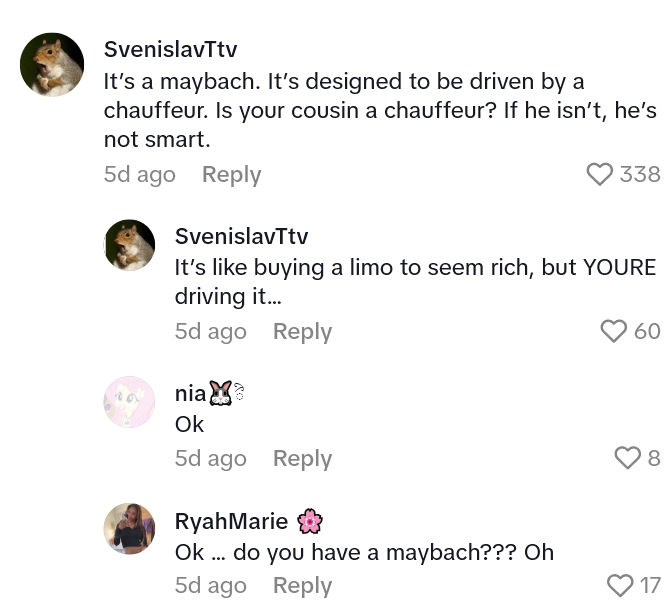Screen dimensions: 667x611
Task: Open nia's username link
Action: click(190, 394)
